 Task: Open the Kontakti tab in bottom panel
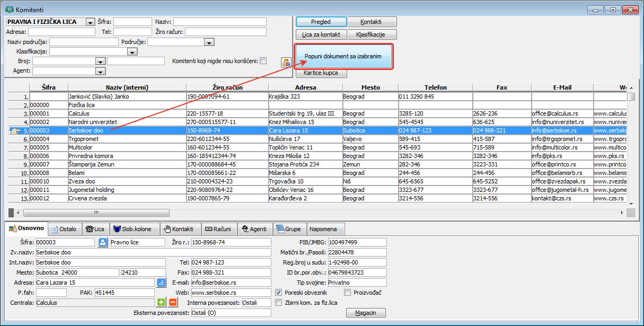(179, 230)
